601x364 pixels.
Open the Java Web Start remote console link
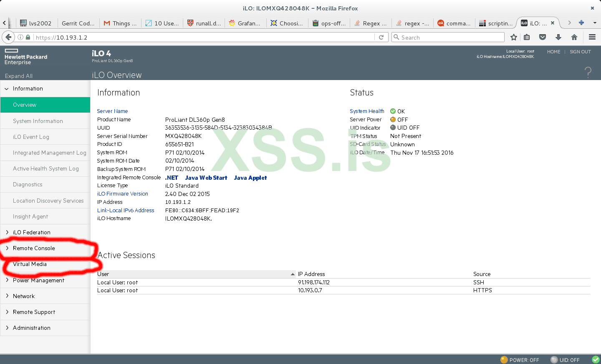[x=206, y=177]
